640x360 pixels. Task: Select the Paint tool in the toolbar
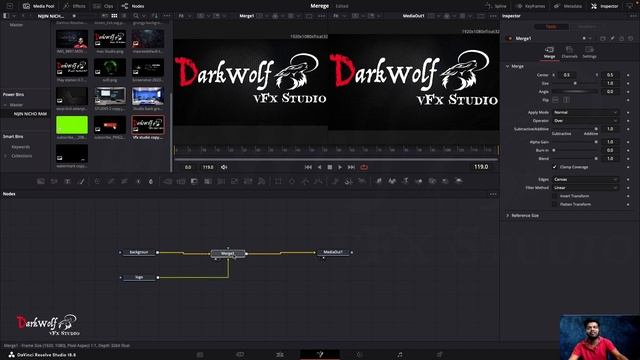[x=81, y=181]
